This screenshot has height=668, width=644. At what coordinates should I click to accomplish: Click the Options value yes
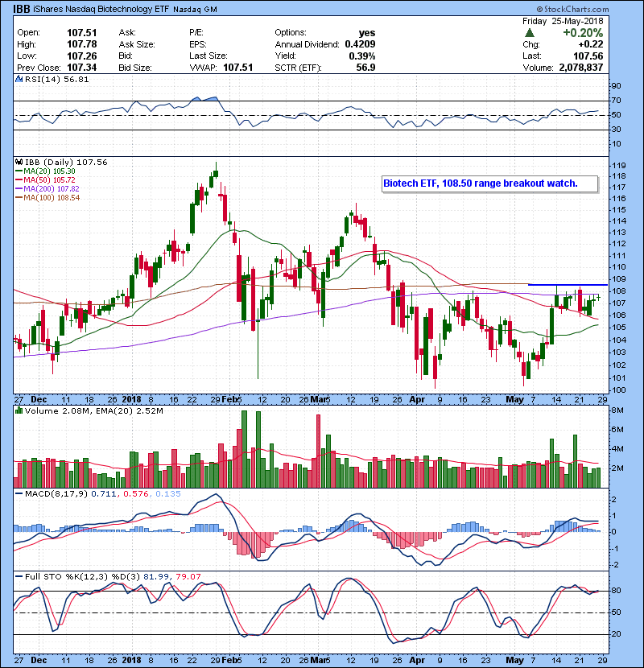coord(367,33)
